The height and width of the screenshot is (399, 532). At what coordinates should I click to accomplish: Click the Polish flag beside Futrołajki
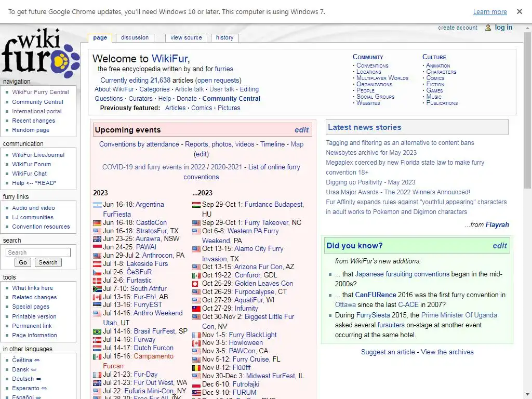[x=196, y=385]
